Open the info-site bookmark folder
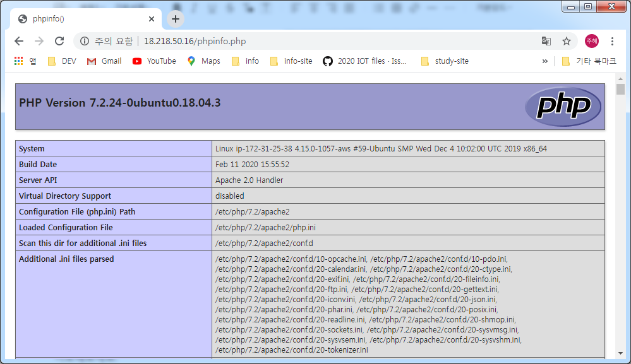The image size is (631, 364). 291,61
